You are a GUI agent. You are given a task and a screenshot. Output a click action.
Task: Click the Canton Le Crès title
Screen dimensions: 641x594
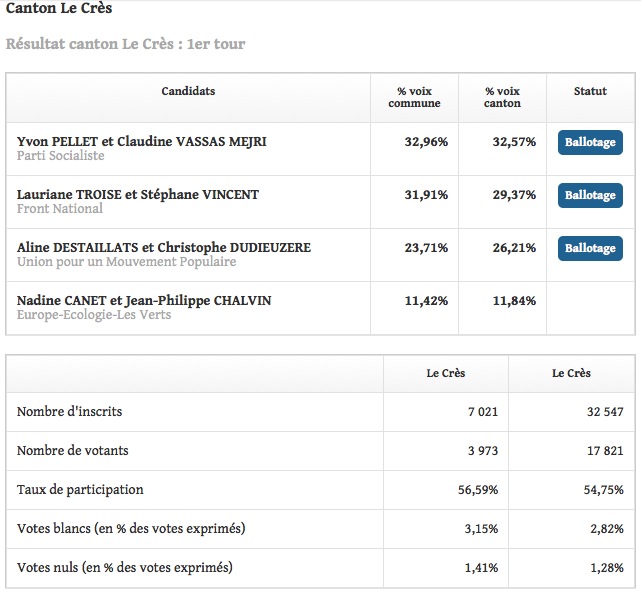59,8
